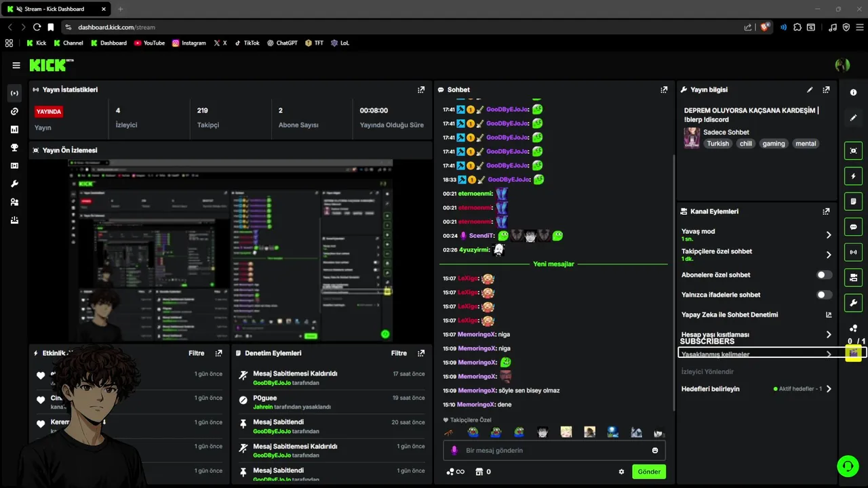Screen dimensions: 868x488
Task: Open the download tray icon in left sidebar
Action: 14,220
